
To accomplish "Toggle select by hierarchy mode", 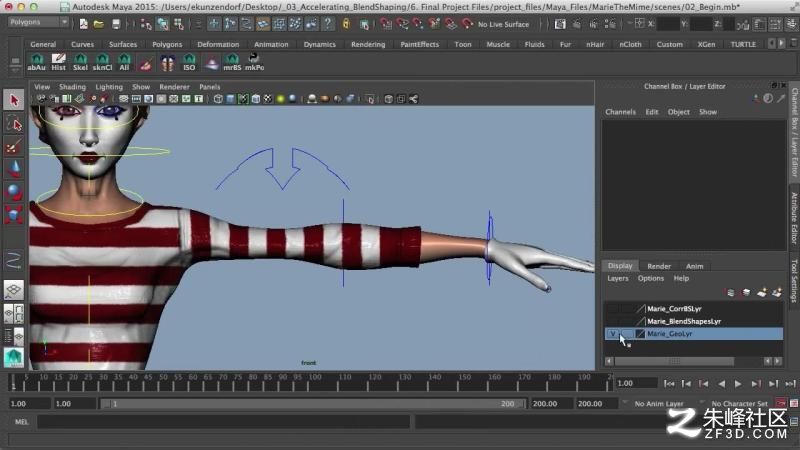I will [x=146, y=24].
